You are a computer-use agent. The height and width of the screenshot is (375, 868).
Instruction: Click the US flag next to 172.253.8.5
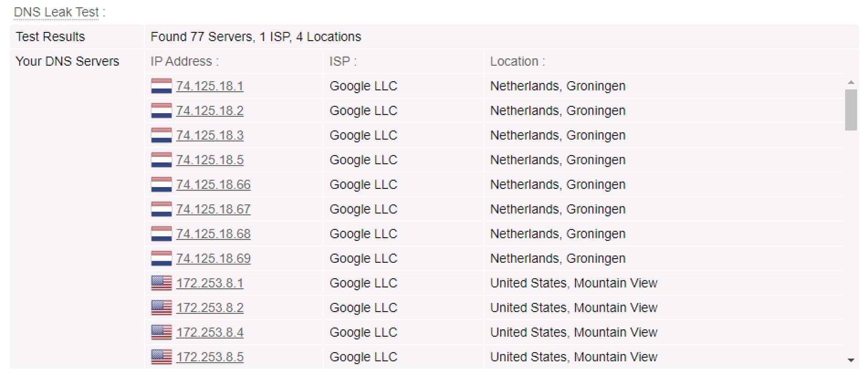[x=162, y=357]
